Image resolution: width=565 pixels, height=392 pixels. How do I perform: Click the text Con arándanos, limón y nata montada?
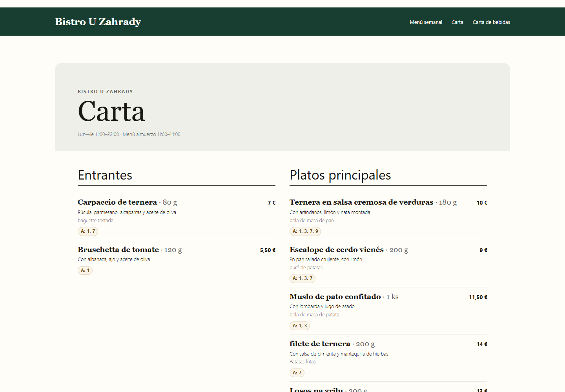pos(330,212)
